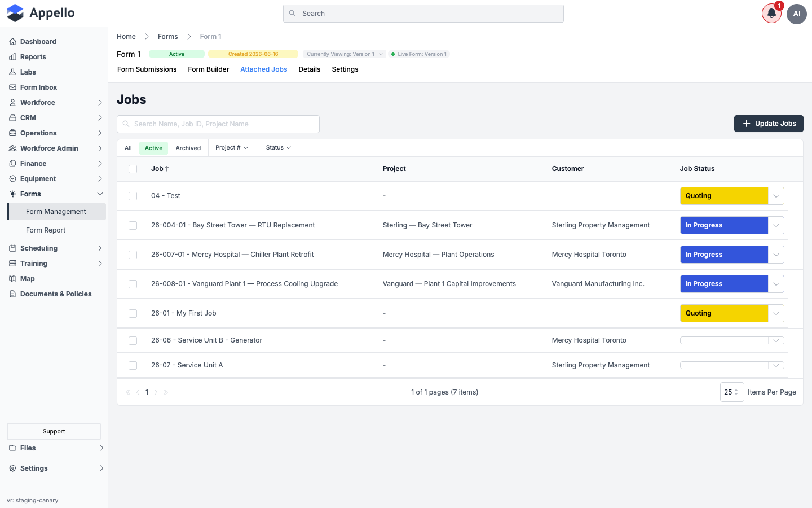
Task: Collapse the Forms sidebar section chevron
Action: click(100, 194)
